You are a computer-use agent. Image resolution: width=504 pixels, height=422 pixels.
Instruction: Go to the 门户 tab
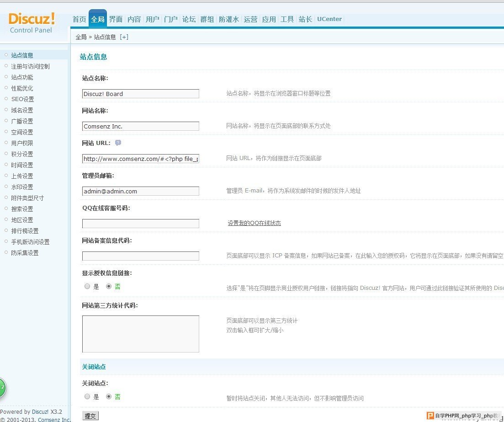tap(171, 19)
